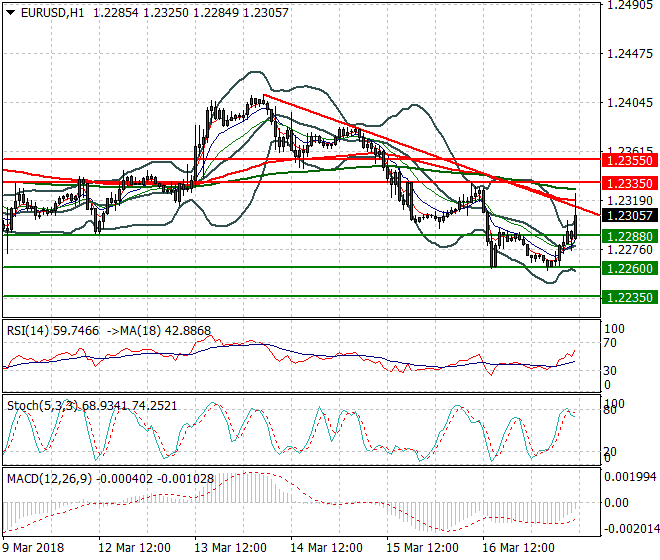
Task: Click the 15 Mar 12:00 time axis label
Action: 422,548
